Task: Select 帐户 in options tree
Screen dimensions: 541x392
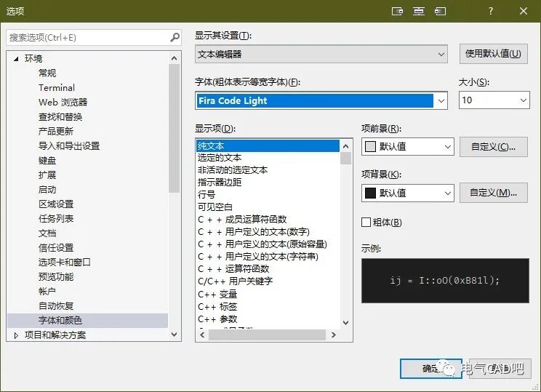Action: pyautogui.click(x=47, y=291)
